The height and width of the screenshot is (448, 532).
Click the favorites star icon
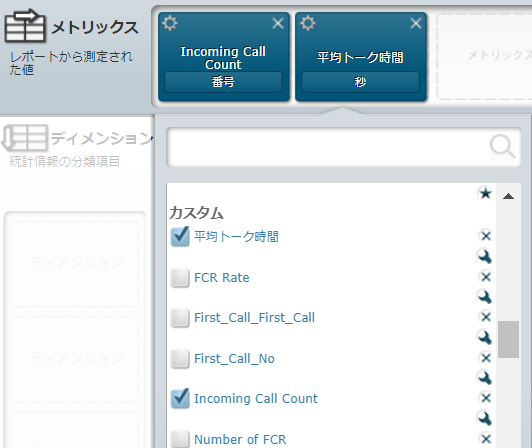pyautogui.click(x=486, y=193)
